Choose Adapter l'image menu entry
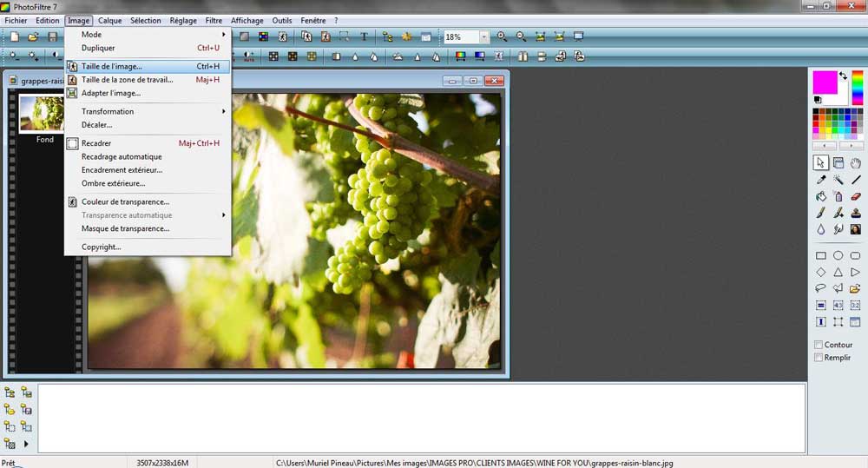The height and width of the screenshot is (468, 868). click(x=148, y=93)
